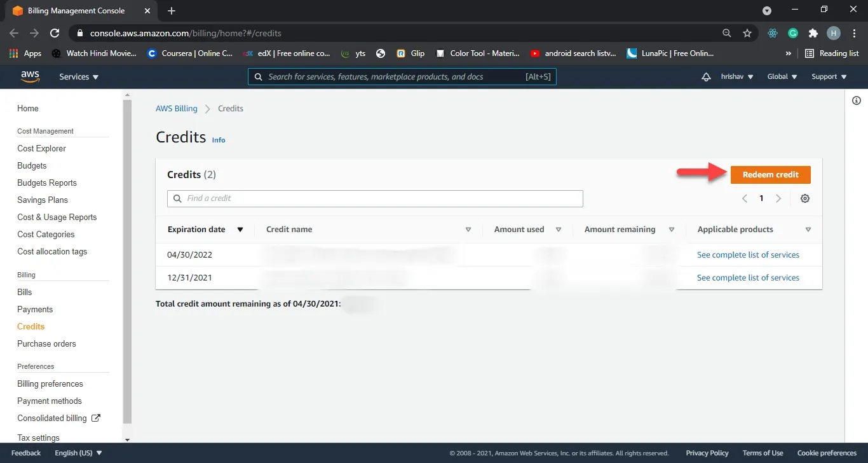Screen dimensions: 868x463
Task: Open the browser extensions puzzle icon
Action: (813, 33)
